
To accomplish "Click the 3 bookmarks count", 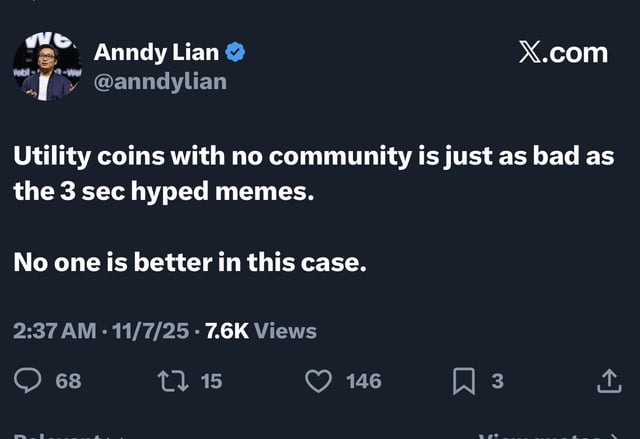I will point(497,381).
